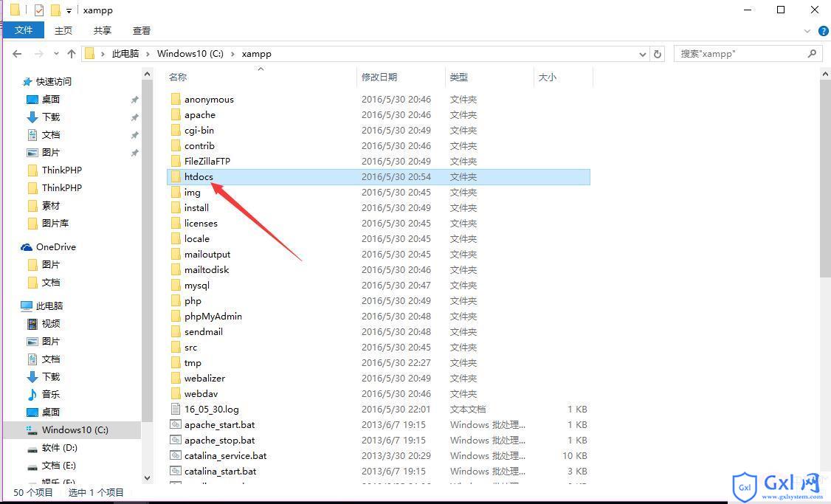Select the anonymous folder icon
The width and height of the screenshot is (831, 504).
pyautogui.click(x=176, y=99)
